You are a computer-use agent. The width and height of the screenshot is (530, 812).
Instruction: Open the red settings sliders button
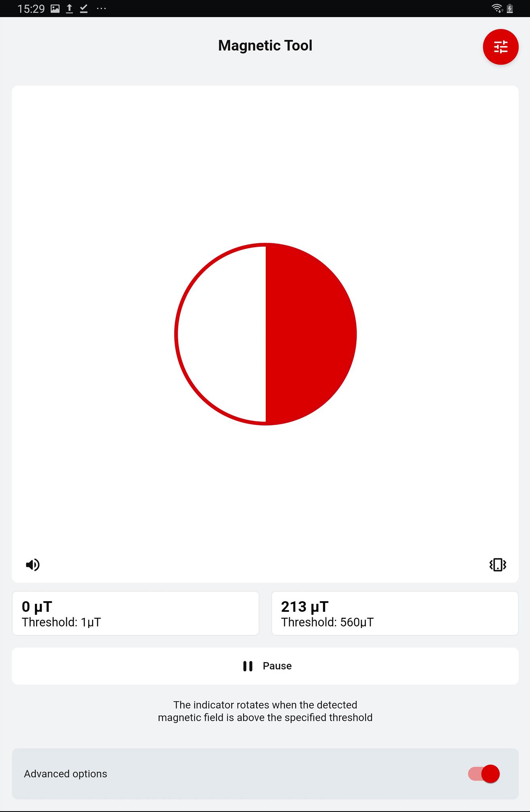(x=500, y=47)
